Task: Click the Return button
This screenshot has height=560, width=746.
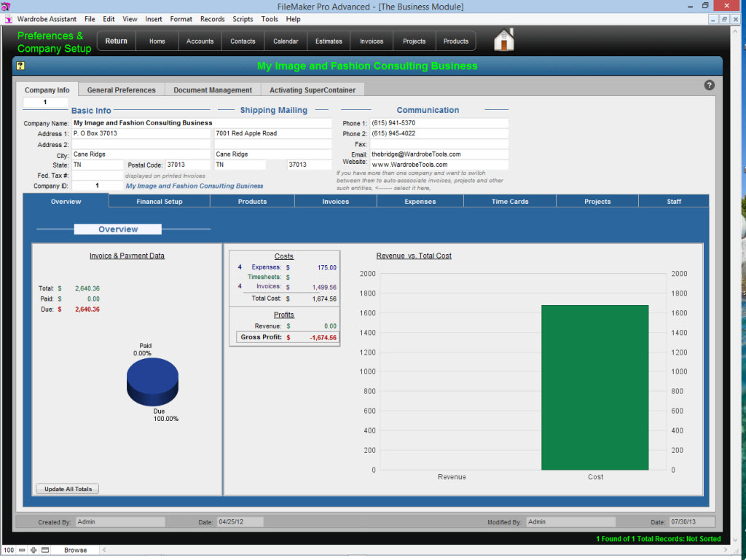Action: pyautogui.click(x=116, y=41)
